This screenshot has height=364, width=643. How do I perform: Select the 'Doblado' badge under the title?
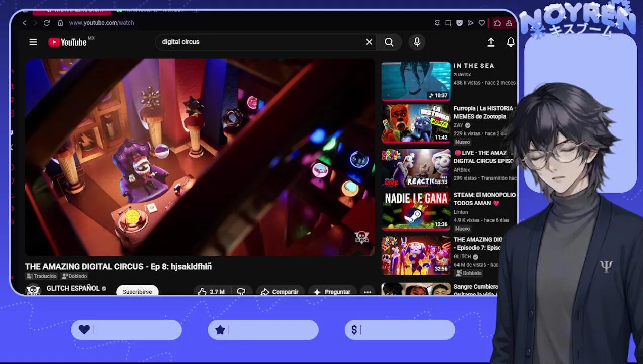[74, 276]
